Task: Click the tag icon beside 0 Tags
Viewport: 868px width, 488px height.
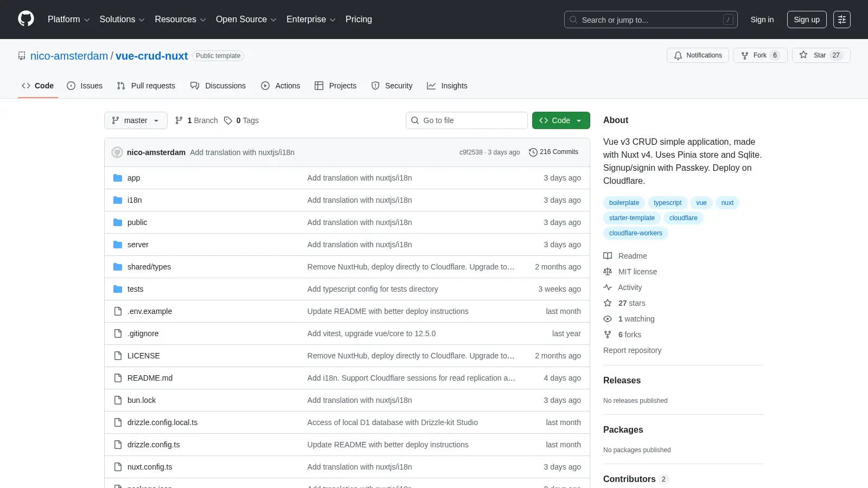Action: 228,120
